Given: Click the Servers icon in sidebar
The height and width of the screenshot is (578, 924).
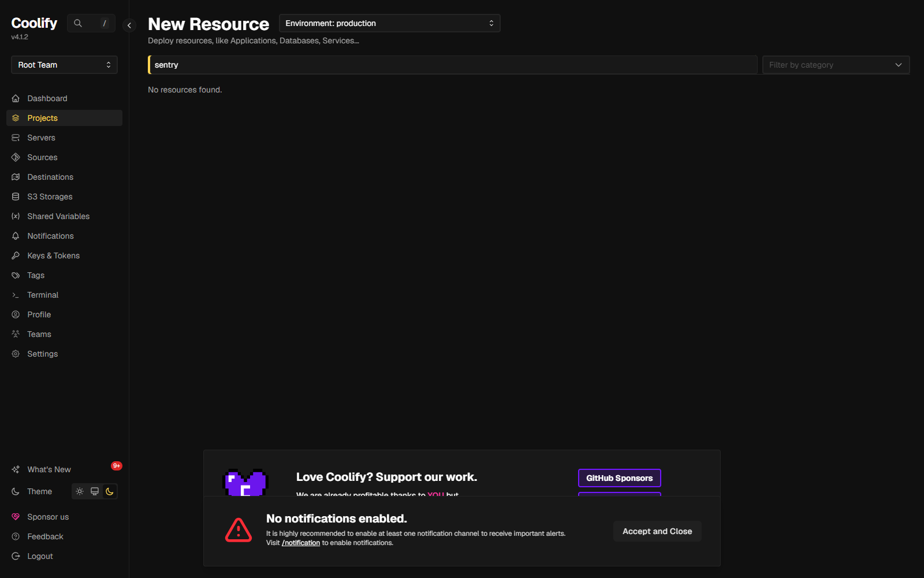Looking at the screenshot, I should (16, 138).
